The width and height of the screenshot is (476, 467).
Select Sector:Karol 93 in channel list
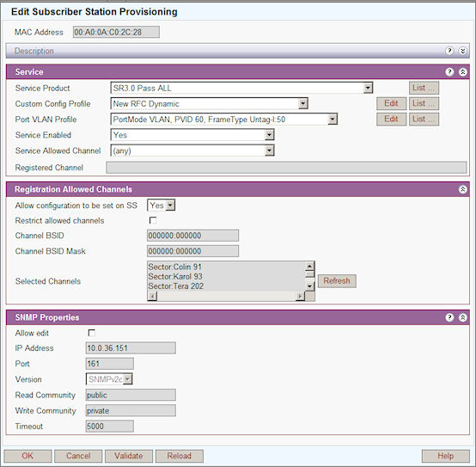[175, 276]
